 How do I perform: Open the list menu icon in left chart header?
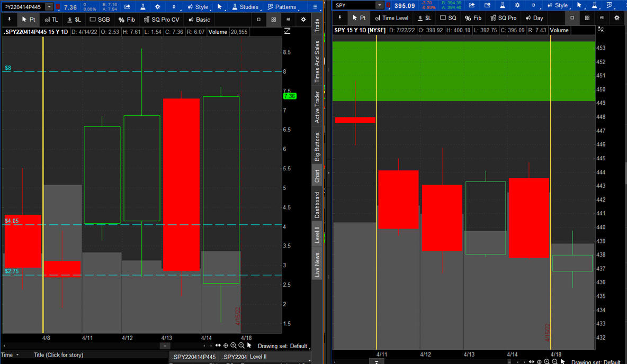315,7
